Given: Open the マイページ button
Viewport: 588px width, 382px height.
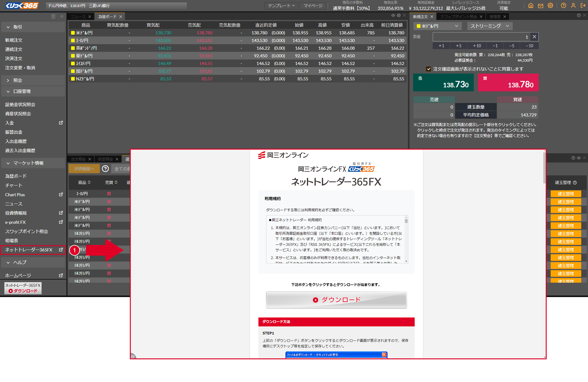Looking at the screenshot, I should [313, 6].
